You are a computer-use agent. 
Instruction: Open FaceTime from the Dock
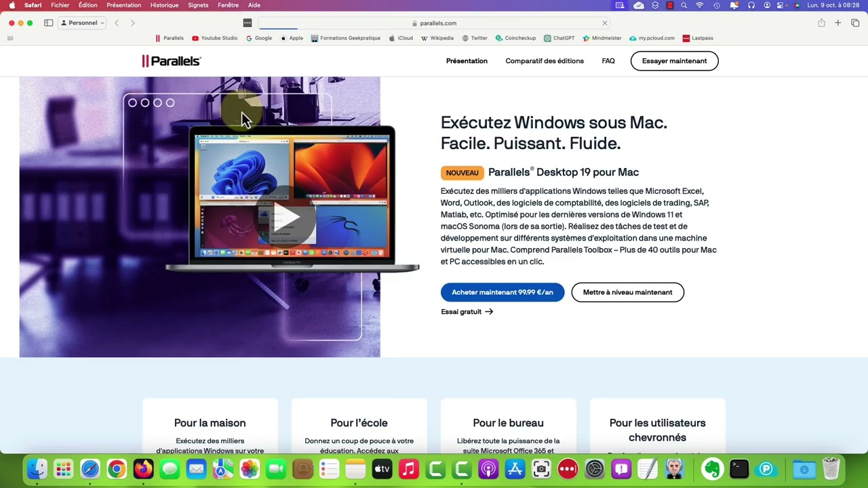point(276,469)
